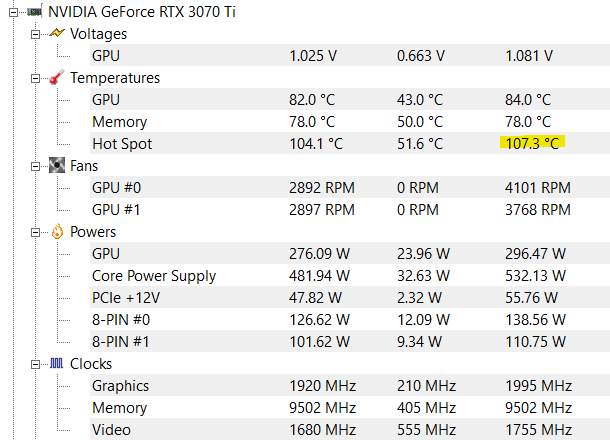
Task: Click the 82.0 °C GPU temperature
Action: (x=312, y=100)
